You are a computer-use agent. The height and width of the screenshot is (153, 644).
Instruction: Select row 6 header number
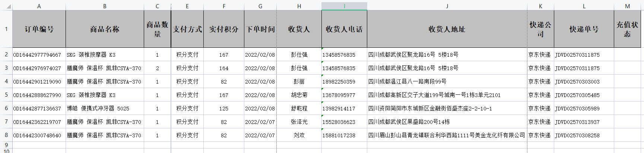click(x=6, y=108)
